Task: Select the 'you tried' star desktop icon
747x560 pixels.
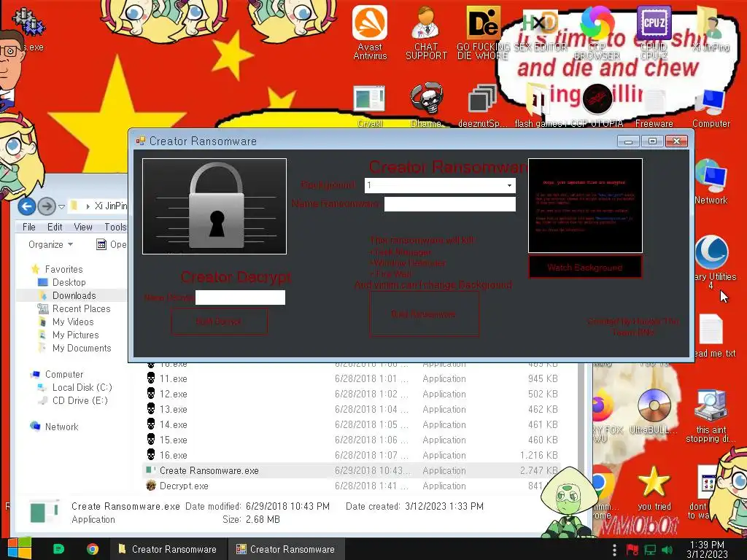Action: 654,488
